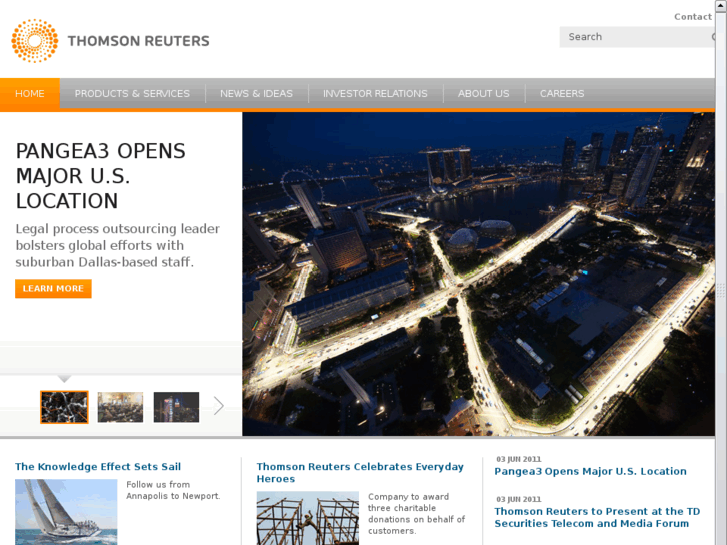Image resolution: width=727 pixels, height=545 pixels.
Task: Open the Careers menu item
Action: tap(562, 94)
